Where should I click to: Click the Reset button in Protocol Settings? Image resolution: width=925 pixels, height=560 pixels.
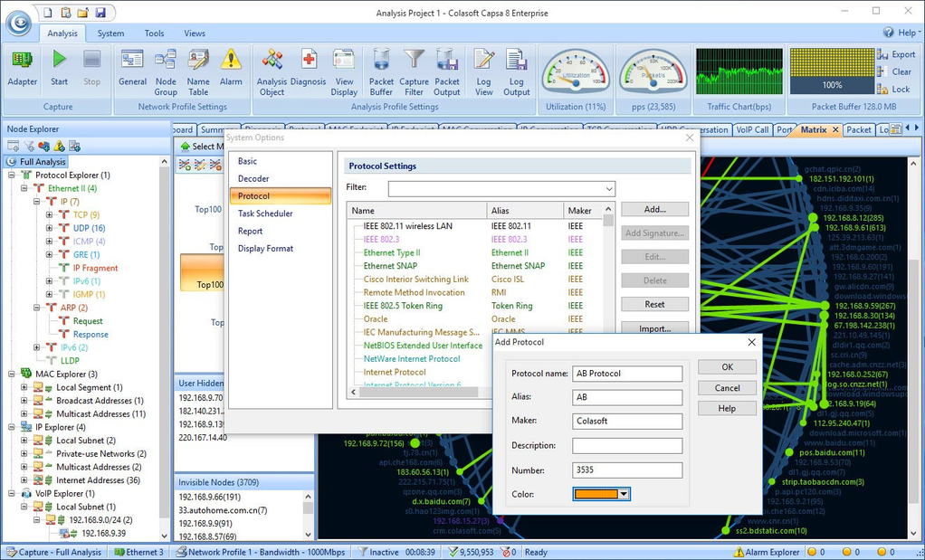point(654,304)
